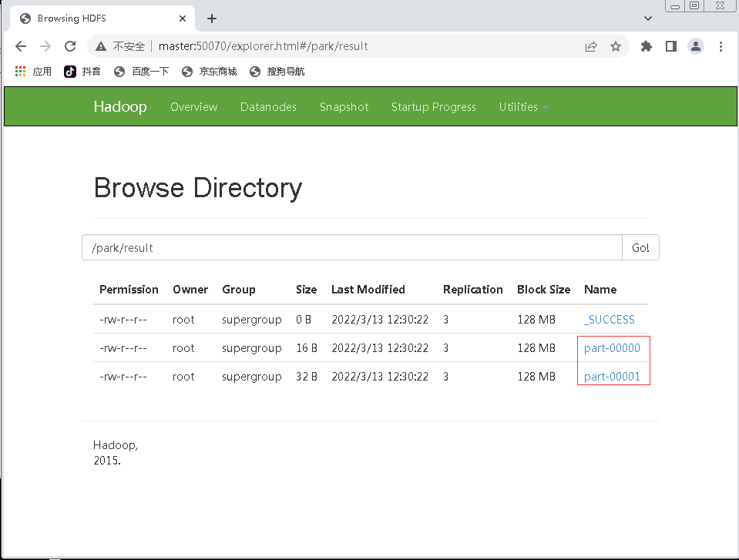
Task: Click the 16 B size cell
Action: (307, 348)
